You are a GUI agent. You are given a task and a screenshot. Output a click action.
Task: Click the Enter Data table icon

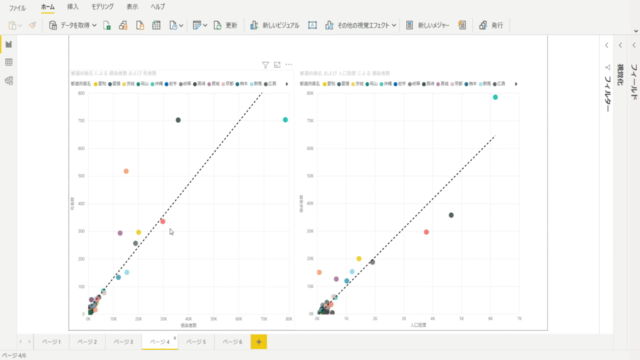[x=156, y=25]
